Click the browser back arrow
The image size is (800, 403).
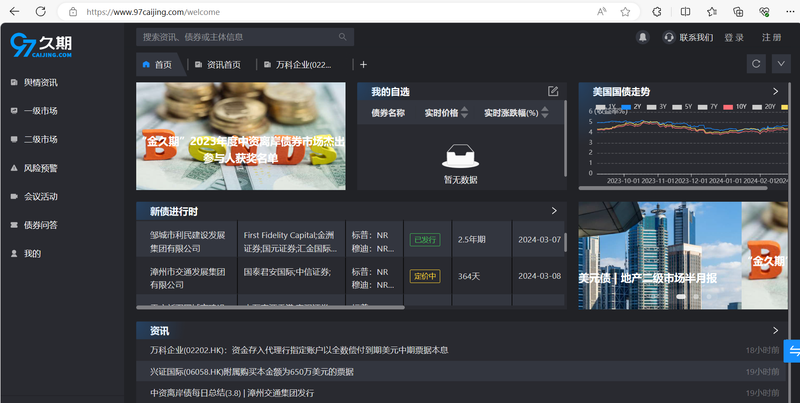14,11
